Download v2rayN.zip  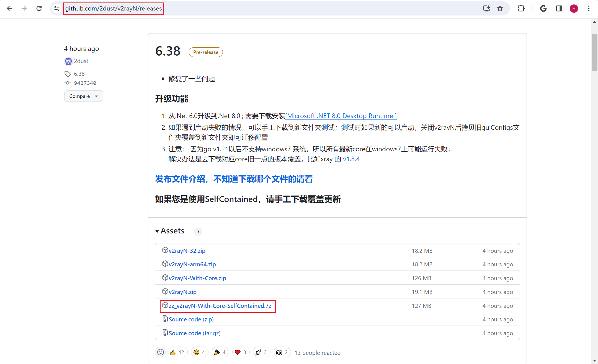[x=182, y=292]
